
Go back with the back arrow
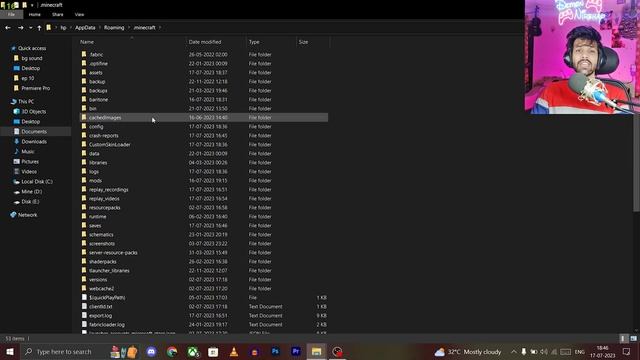click(8, 28)
